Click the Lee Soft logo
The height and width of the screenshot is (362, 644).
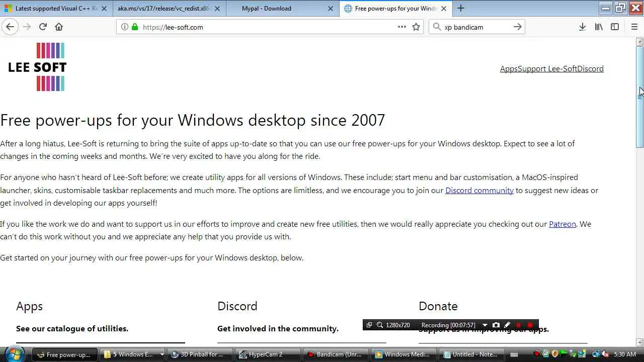37,67
